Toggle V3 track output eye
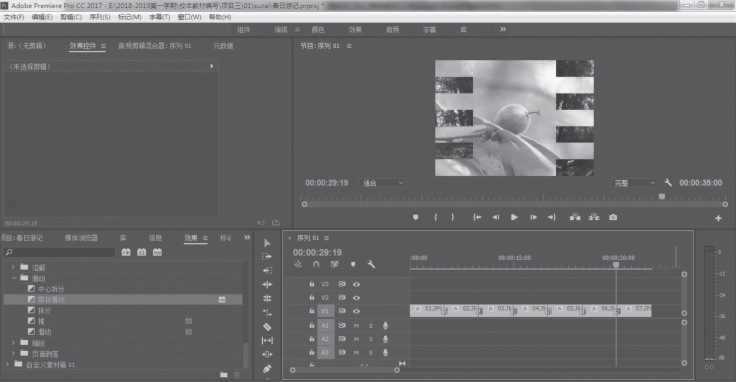 pyautogui.click(x=357, y=284)
